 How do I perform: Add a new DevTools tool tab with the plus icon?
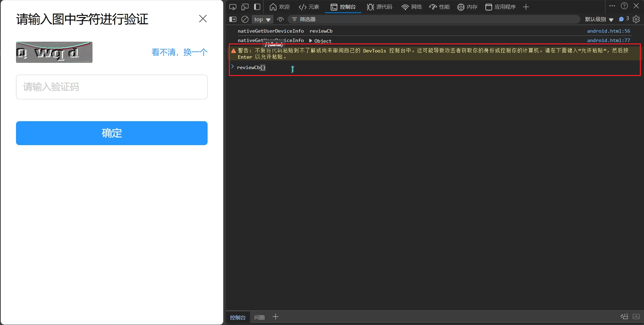[526, 7]
